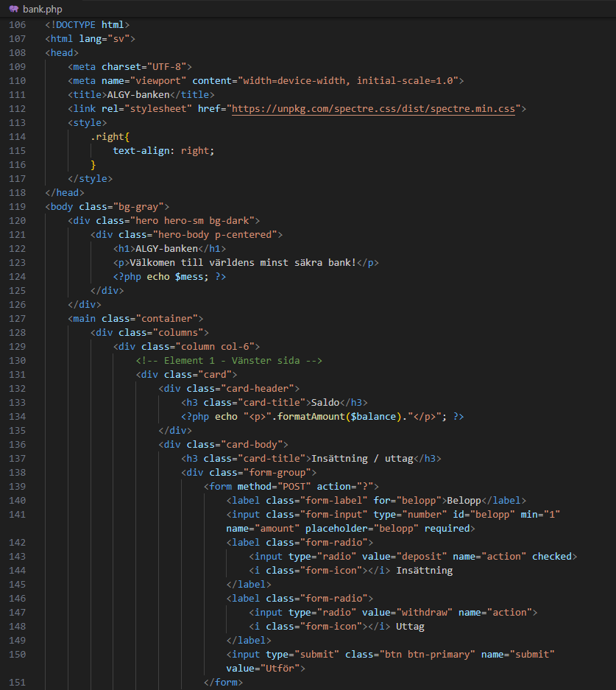Click the PHP elephant icon on the tab
Screen dimensions: 616x690
point(14,9)
